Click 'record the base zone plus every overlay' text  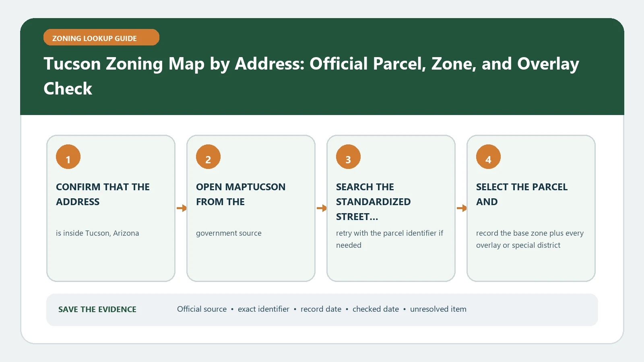[530, 239]
